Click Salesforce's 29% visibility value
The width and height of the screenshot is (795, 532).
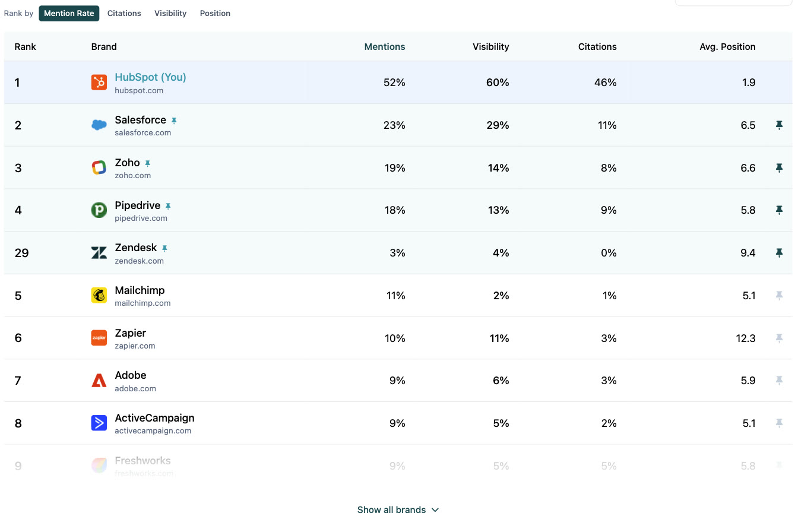(x=499, y=125)
